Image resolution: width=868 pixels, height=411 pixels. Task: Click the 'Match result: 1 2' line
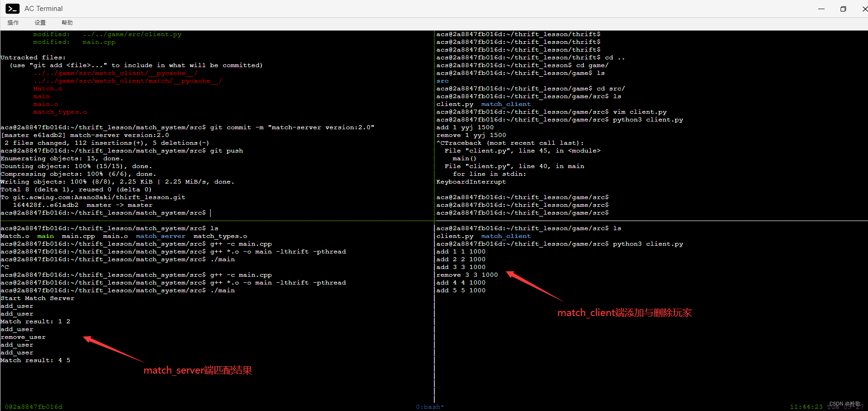tap(35, 321)
